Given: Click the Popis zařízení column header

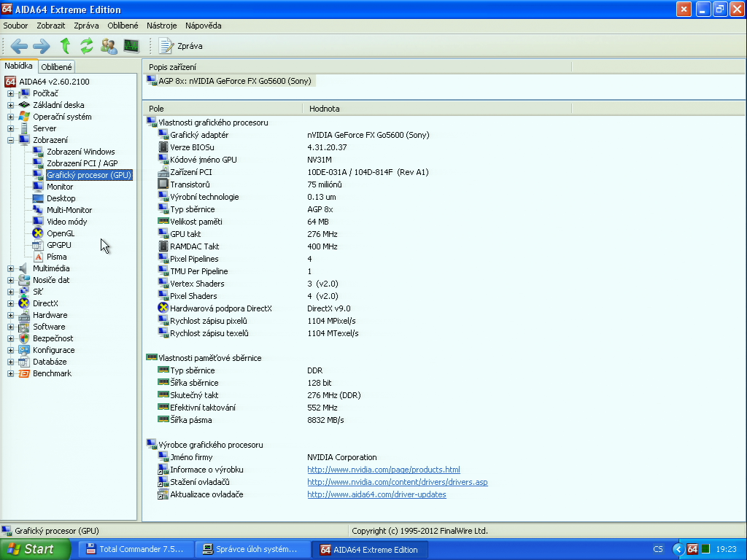Looking at the screenshot, I should [x=357, y=67].
